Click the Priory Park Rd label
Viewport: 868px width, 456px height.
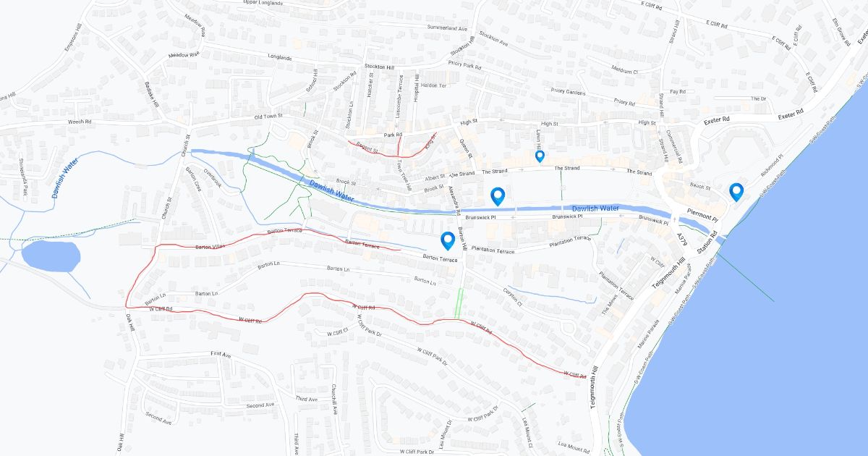tap(464, 64)
